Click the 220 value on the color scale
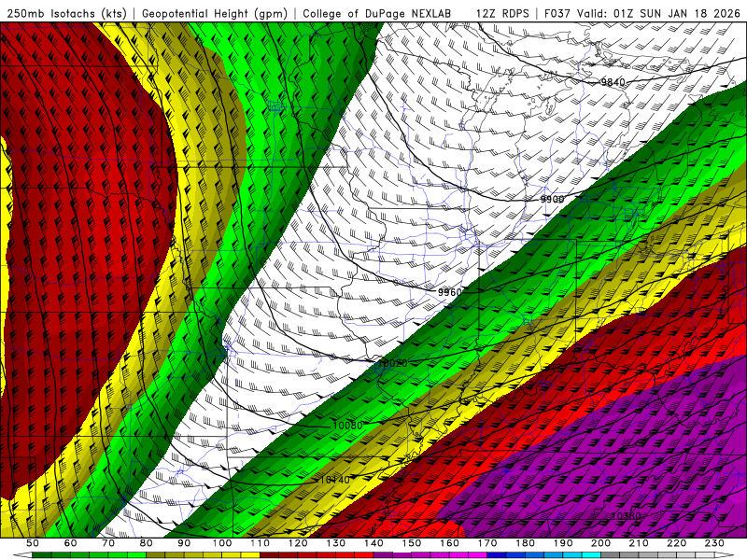This screenshot has width=747, height=560. click(x=677, y=543)
